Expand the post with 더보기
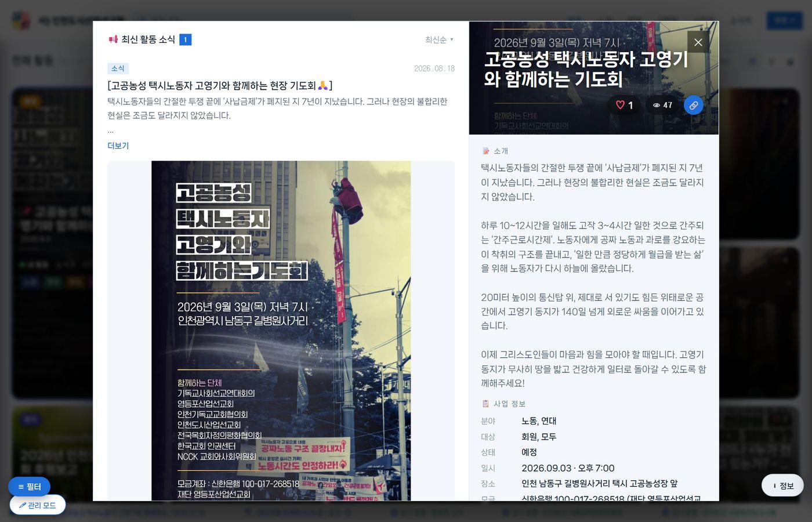This screenshot has width=812, height=522. click(x=118, y=146)
